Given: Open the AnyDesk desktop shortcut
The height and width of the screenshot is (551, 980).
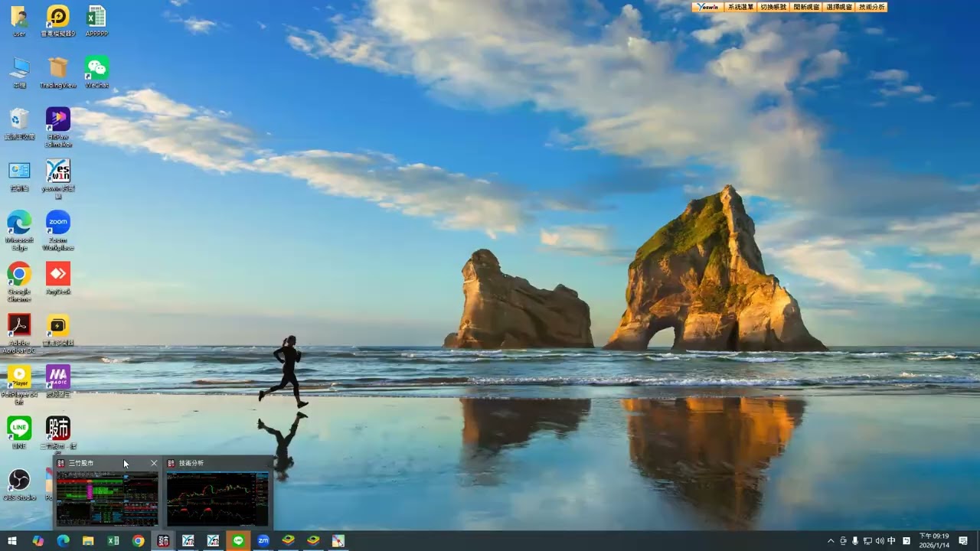Looking at the screenshot, I should [58, 279].
